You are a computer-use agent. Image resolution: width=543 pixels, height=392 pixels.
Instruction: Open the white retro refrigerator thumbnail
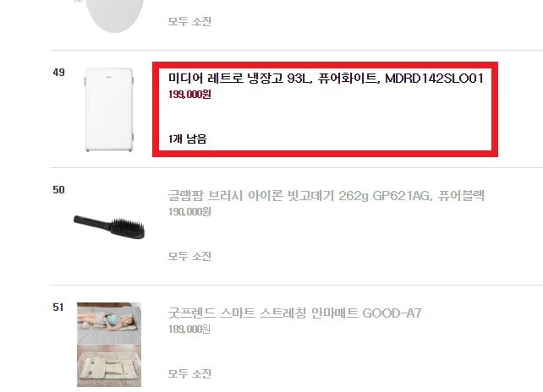109,110
